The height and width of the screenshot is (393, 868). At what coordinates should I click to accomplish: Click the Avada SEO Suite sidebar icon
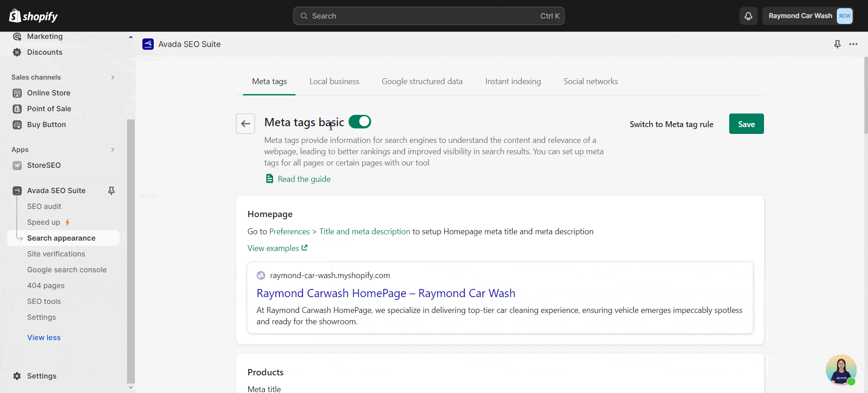coord(17,190)
